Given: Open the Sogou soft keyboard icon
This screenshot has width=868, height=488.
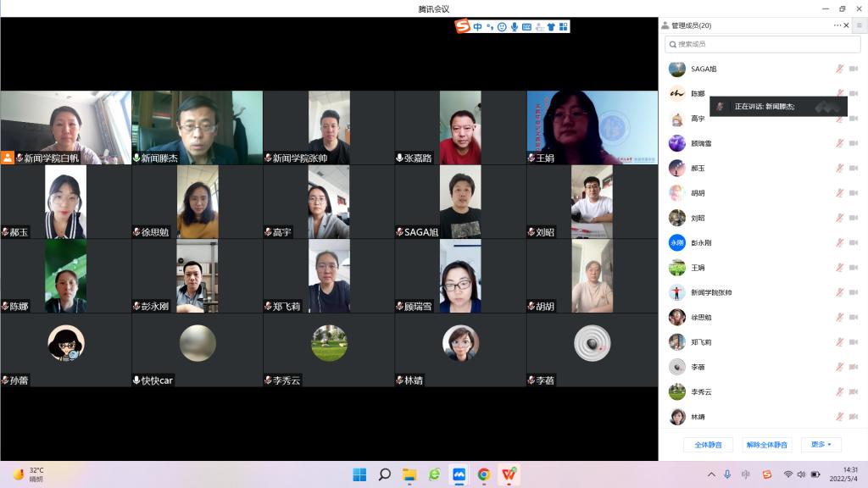Looking at the screenshot, I should [x=526, y=27].
